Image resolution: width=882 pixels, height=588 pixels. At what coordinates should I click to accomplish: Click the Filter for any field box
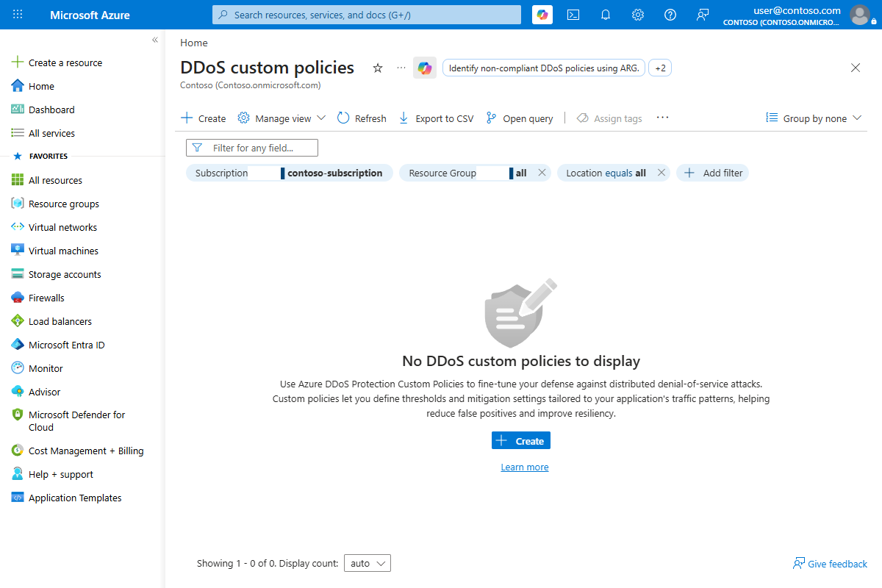click(x=252, y=148)
